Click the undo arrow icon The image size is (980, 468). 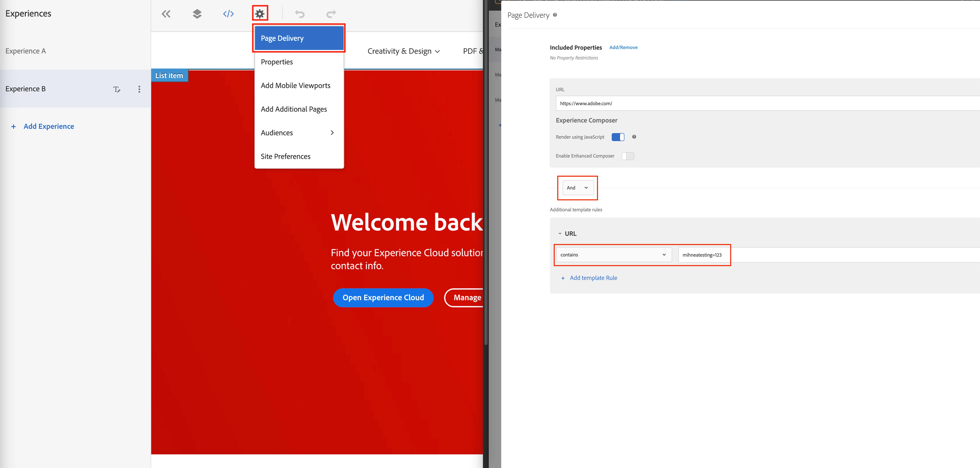click(x=300, y=14)
